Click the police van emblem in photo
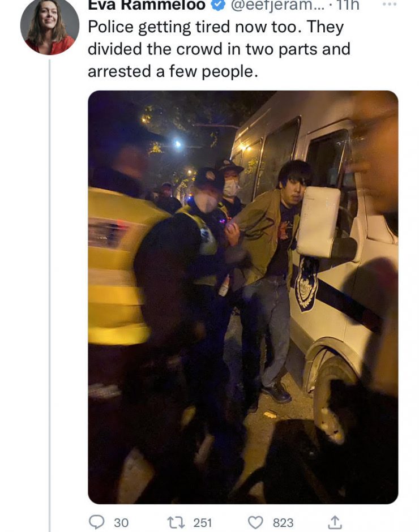This screenshot has height=532, width=419. tap(307, 284)
